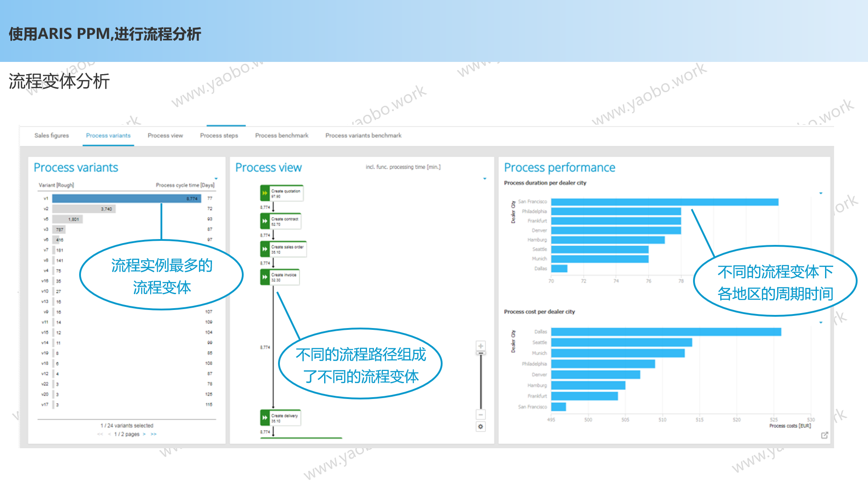Click the Create invoice node label
This screenshot has width=868, height=488.
pyautogui.click(x=284, y=275)
